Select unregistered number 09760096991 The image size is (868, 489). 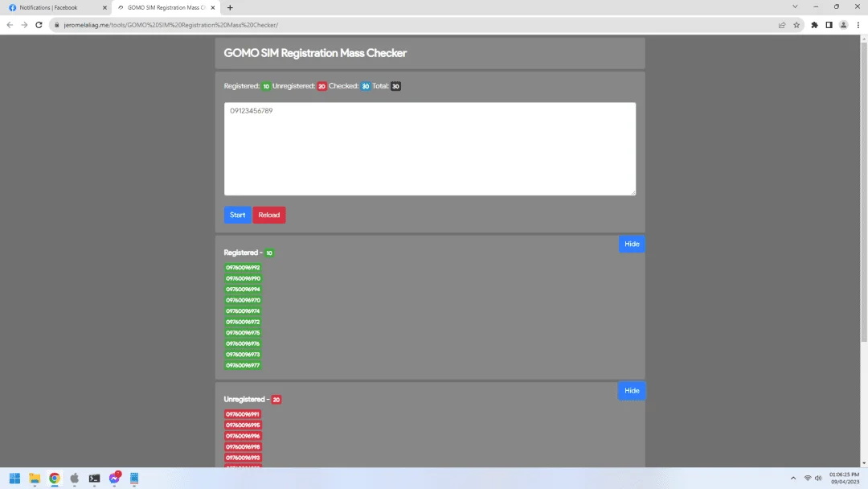click(x=243, y=414)
